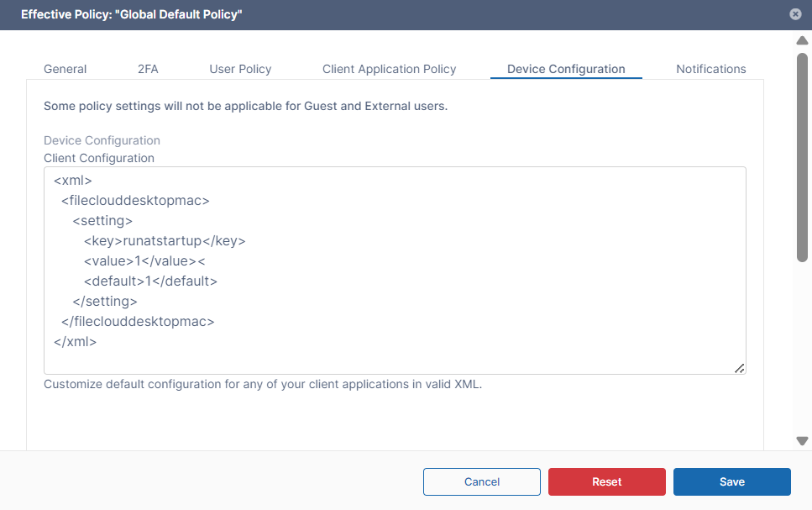Click the opening filecloudesktopmac tag line
The height and width of the screenshot is (510, 812).
(135, 201)
